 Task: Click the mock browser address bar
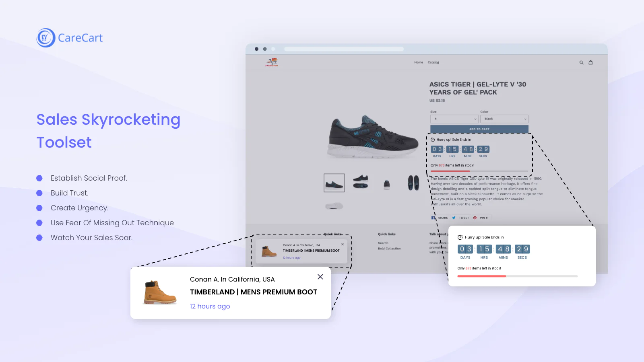click(x=344, y=49)
